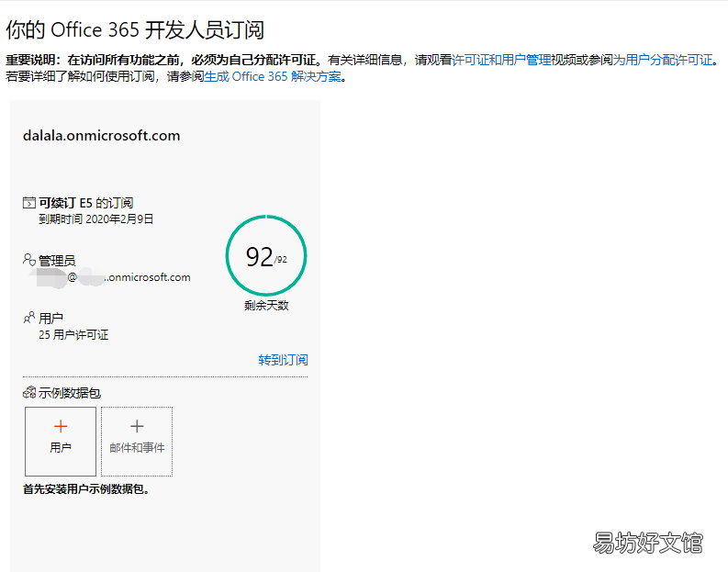This screenshot has width=728, height=572.
Task: Click the 25 用户许可证 text
Action: (x=73, y=335)
